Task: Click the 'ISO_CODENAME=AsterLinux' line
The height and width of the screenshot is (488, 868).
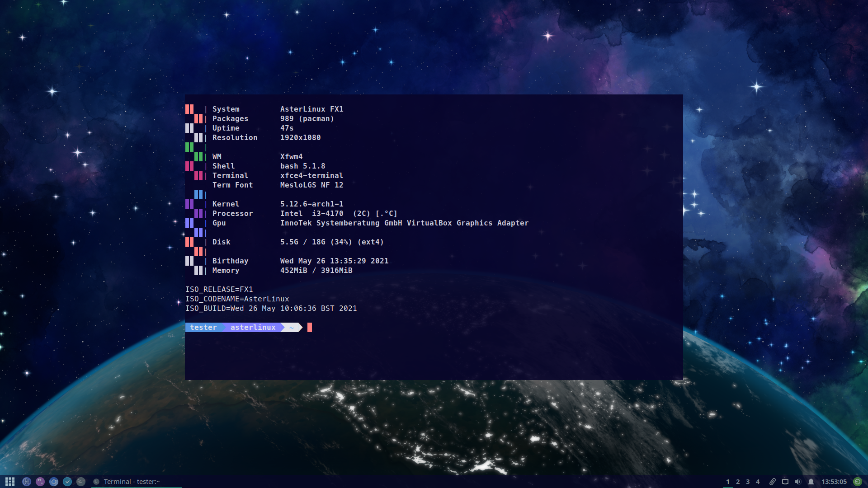Action: [x=237, y=299]
